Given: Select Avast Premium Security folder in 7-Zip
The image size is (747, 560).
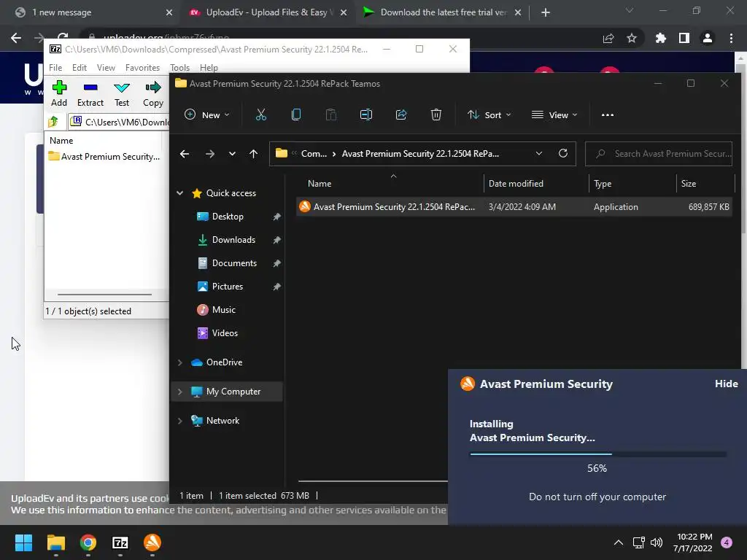Looking at the screenshot, I should point(104,156).
